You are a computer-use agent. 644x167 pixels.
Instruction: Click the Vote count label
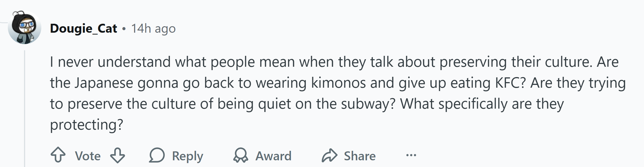point(88,156)
